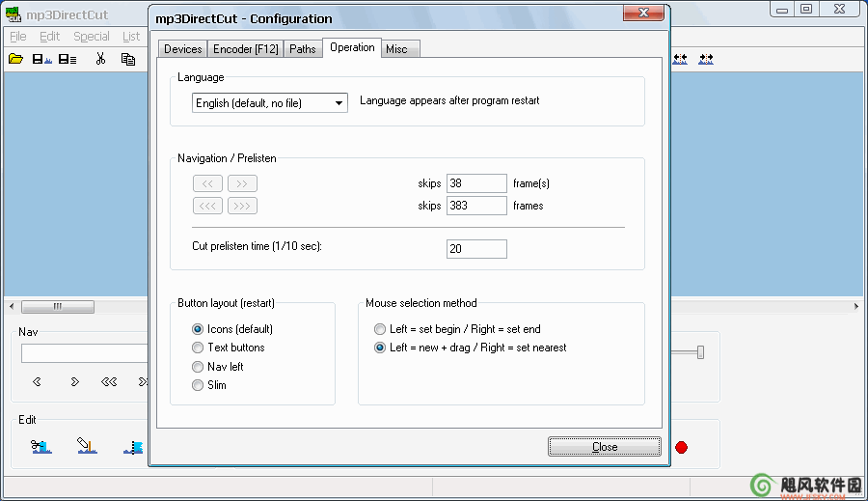The width and height of the screenshot is (868, 501).
Task: Switch to the Operation tab
Action: [x=352, y=47]
